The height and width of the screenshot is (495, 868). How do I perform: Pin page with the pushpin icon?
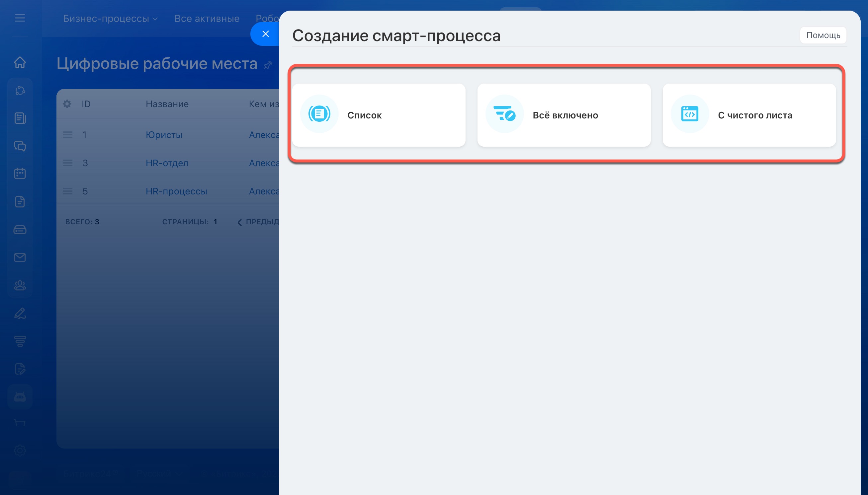(x=268, y=65)
